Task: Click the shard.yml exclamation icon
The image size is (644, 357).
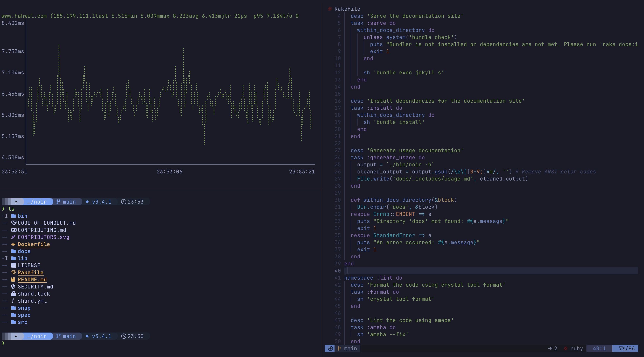Action: point(13,301)
